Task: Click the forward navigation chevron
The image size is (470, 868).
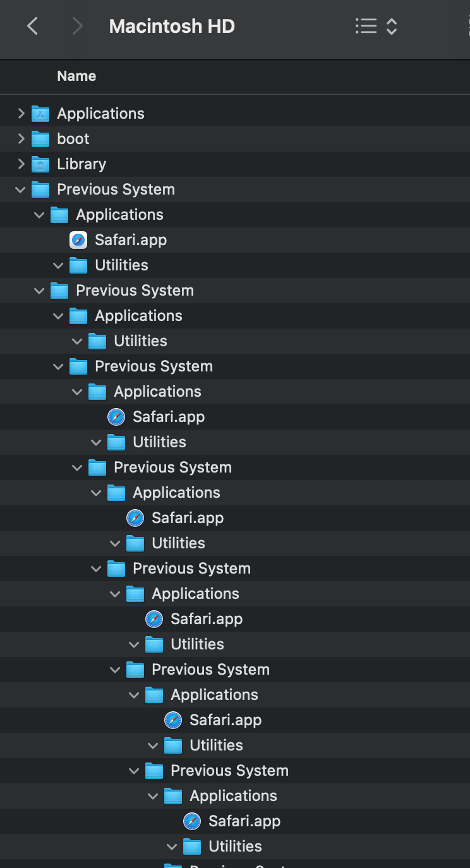Action: tap(77, 26)
